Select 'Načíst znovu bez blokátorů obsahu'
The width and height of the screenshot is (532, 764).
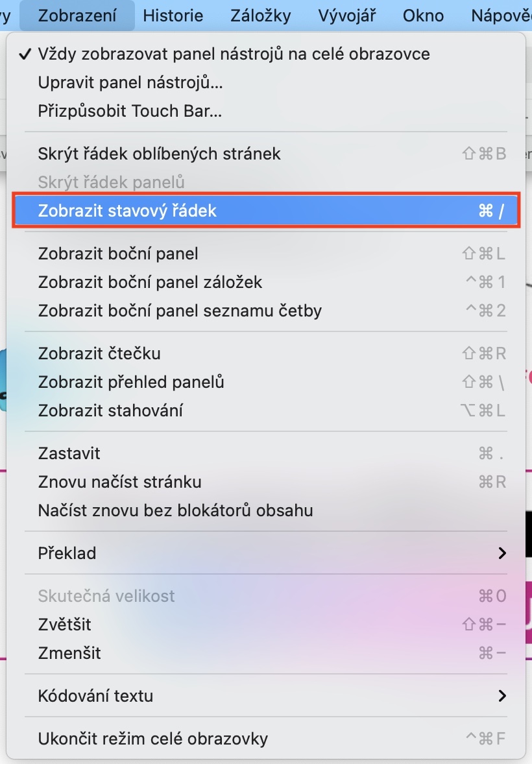[176, 510]
